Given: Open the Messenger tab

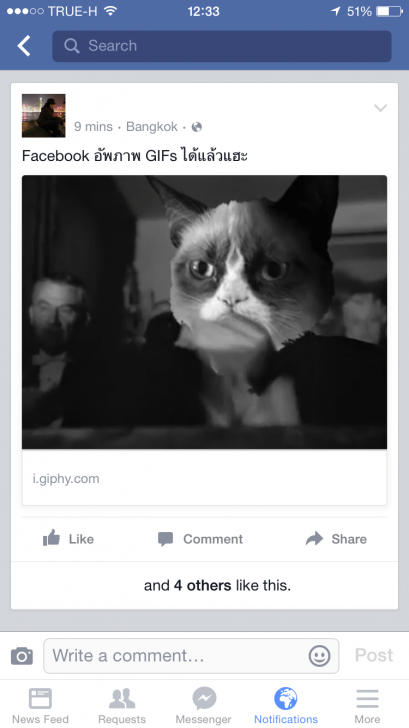Looking at the screenshot, I should point(203,706).
